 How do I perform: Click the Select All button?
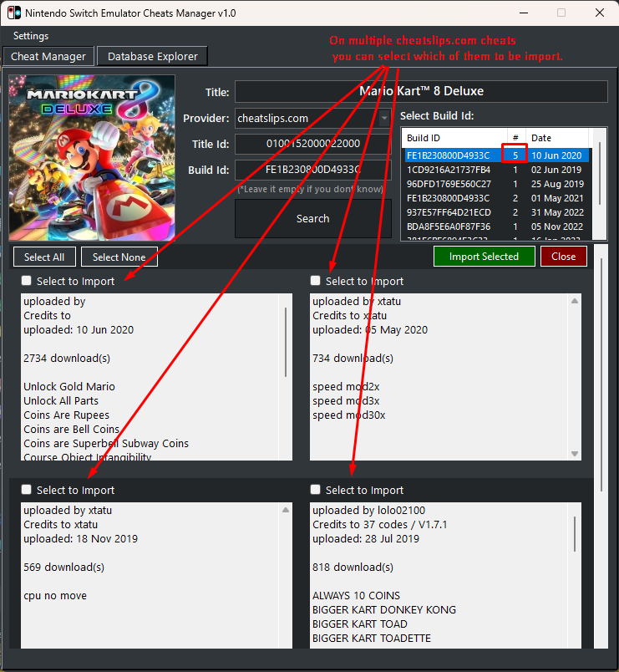point(44,257)
